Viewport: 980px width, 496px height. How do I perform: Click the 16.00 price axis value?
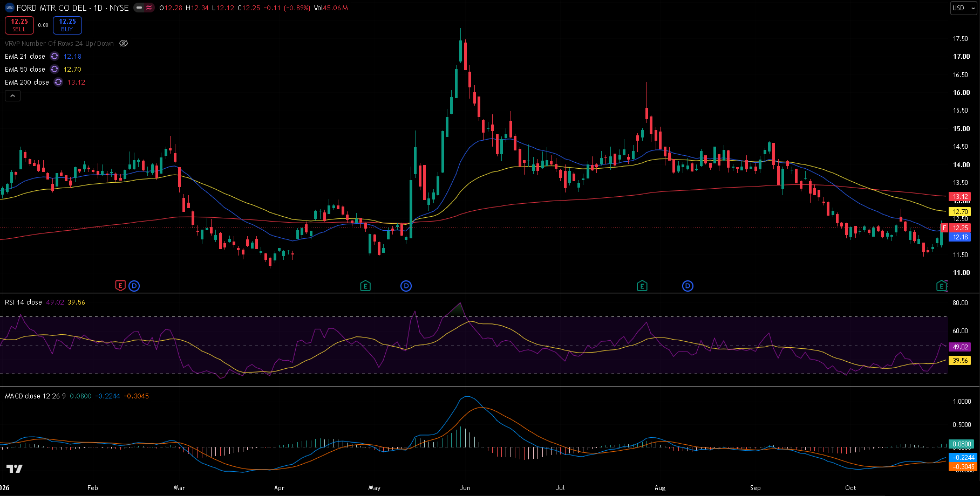(x=961, y=93)
